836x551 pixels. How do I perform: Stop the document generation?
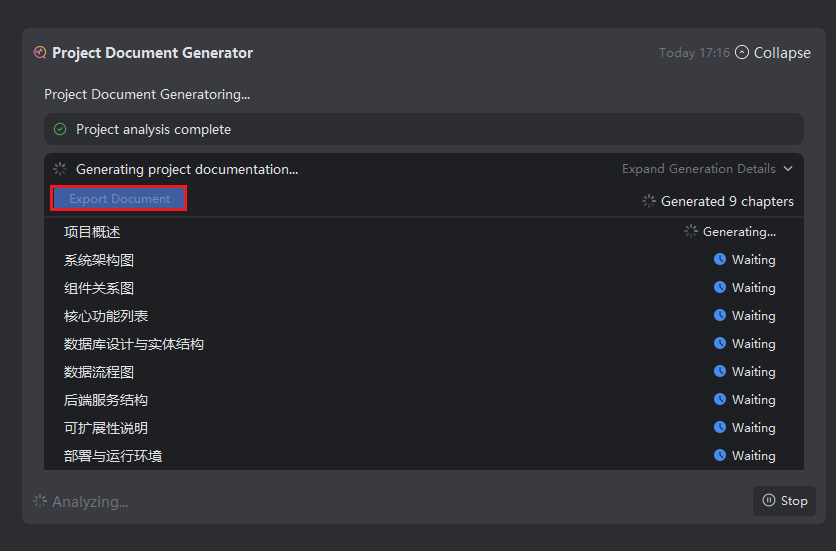coord(784,501)
